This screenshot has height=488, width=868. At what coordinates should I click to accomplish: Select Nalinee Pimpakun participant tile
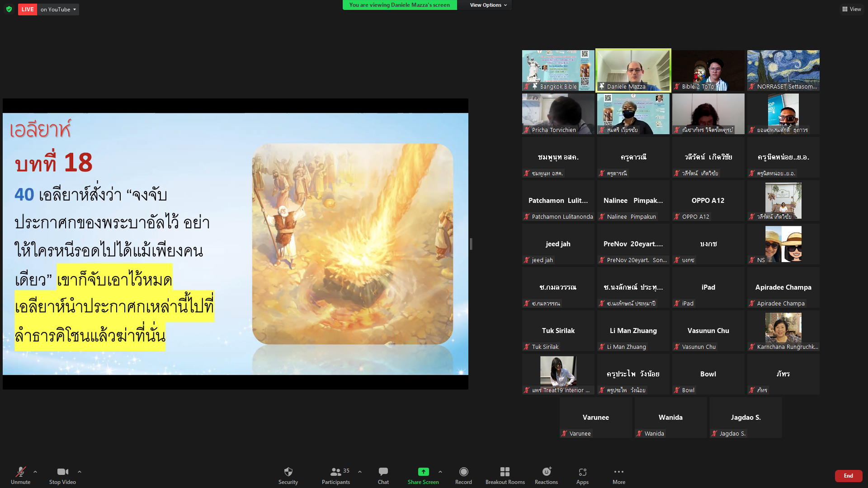[x=633, y=200]
